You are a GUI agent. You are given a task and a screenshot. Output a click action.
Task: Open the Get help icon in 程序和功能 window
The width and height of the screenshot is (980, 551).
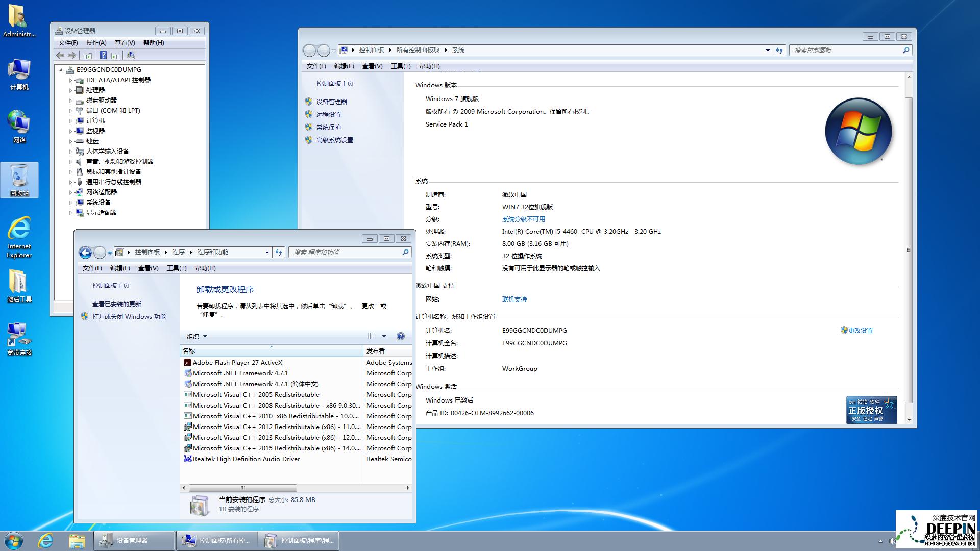401,336
